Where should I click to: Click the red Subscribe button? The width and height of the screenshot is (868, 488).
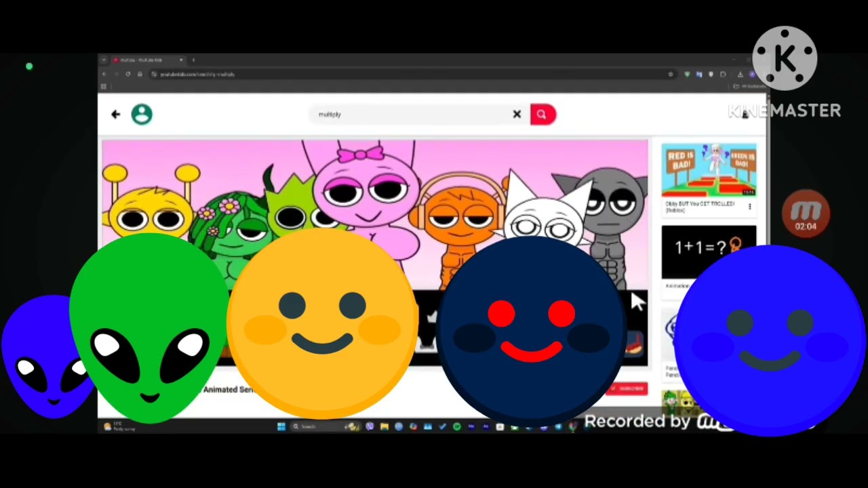coord(627,388)
